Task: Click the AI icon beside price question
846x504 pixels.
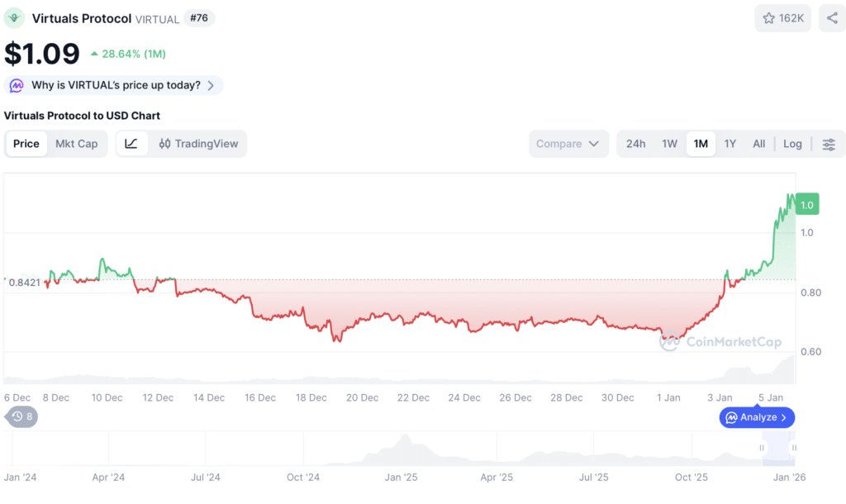Action: (x=17, y=85)
